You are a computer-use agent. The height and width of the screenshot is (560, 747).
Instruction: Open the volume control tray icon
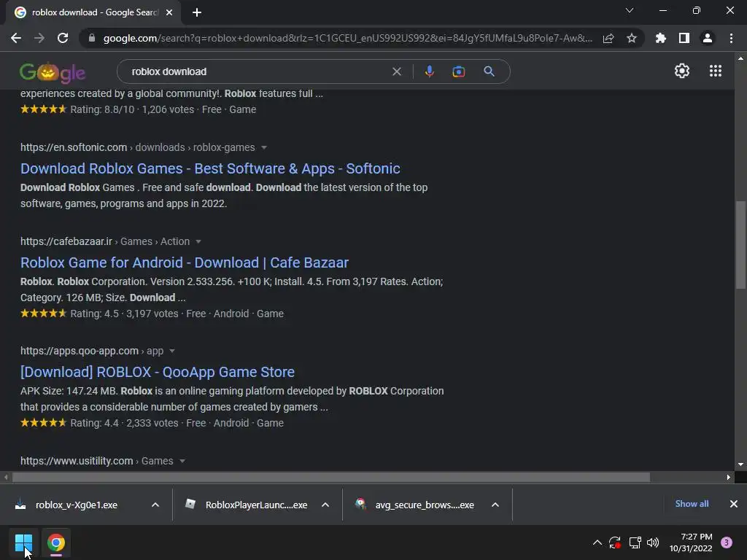click(x=653, y=542)
